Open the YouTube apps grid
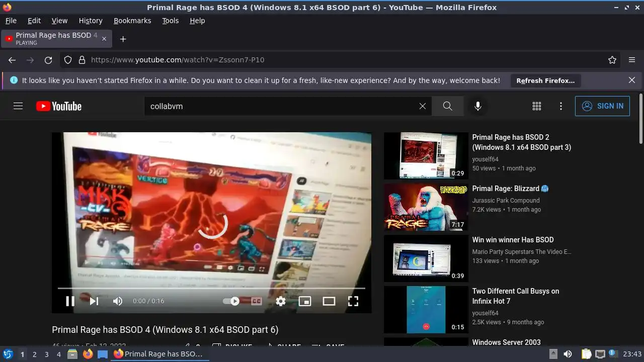Image resolution: width=644 pixels, height=362 pixels. click(537, 106)
